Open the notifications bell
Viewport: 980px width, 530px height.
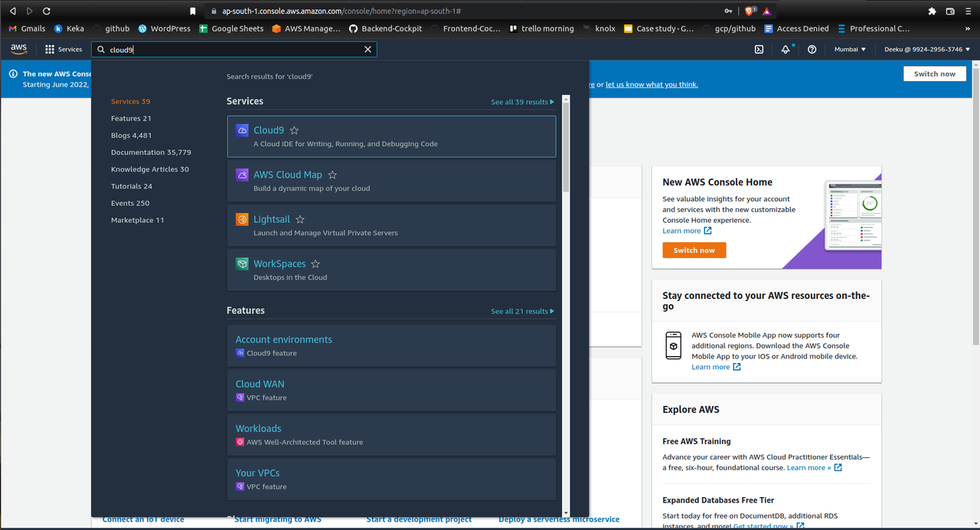(x=786, y=49)
